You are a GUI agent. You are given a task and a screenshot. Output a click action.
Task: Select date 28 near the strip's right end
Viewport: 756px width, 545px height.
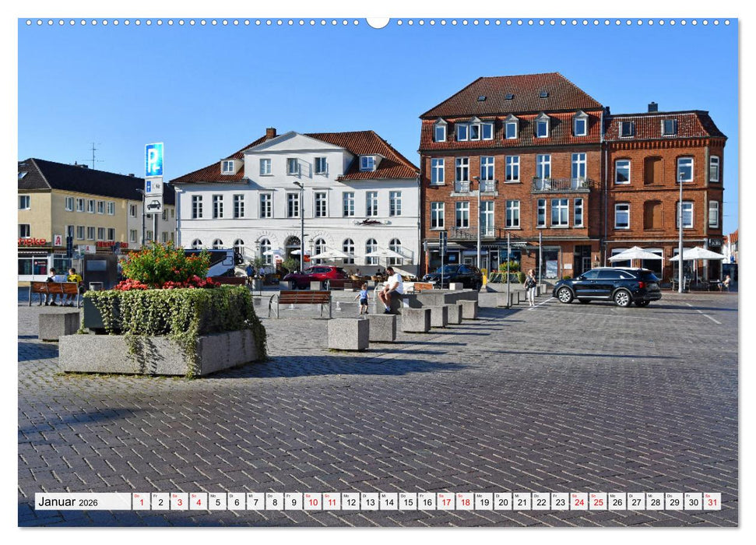pos(656,503)
